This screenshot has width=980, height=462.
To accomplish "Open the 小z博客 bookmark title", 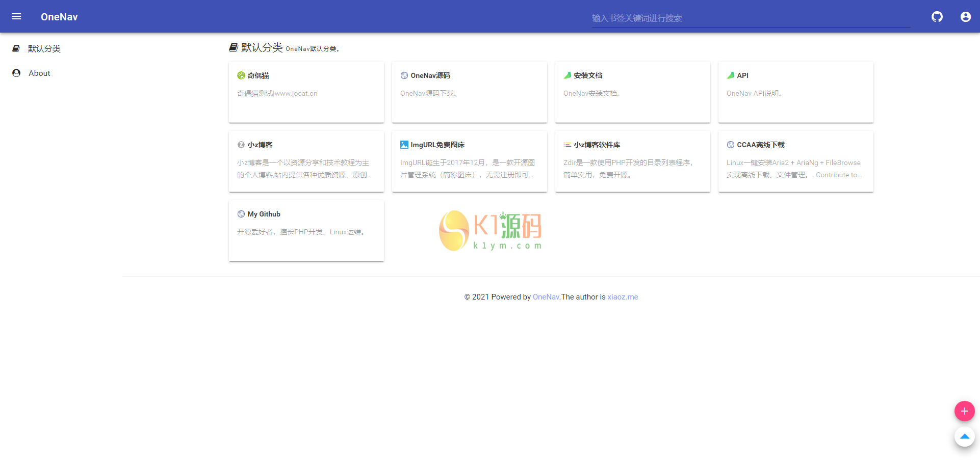I will 260,145.
